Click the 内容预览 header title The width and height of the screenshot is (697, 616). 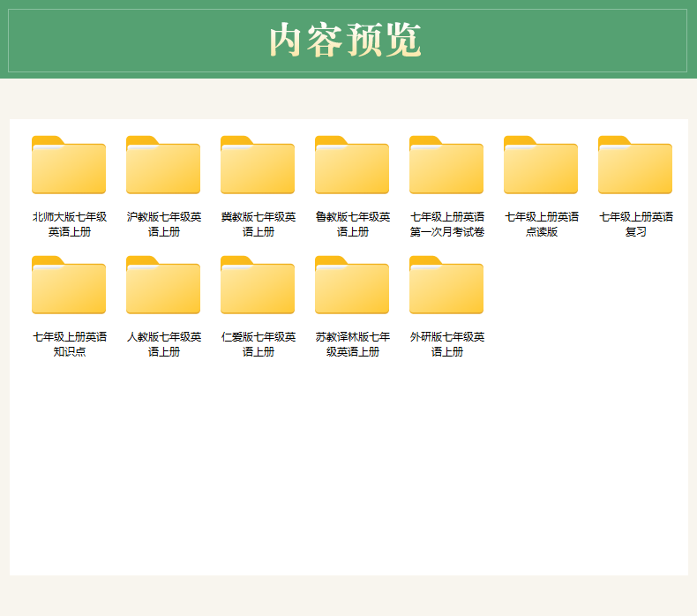click(345, 40)
